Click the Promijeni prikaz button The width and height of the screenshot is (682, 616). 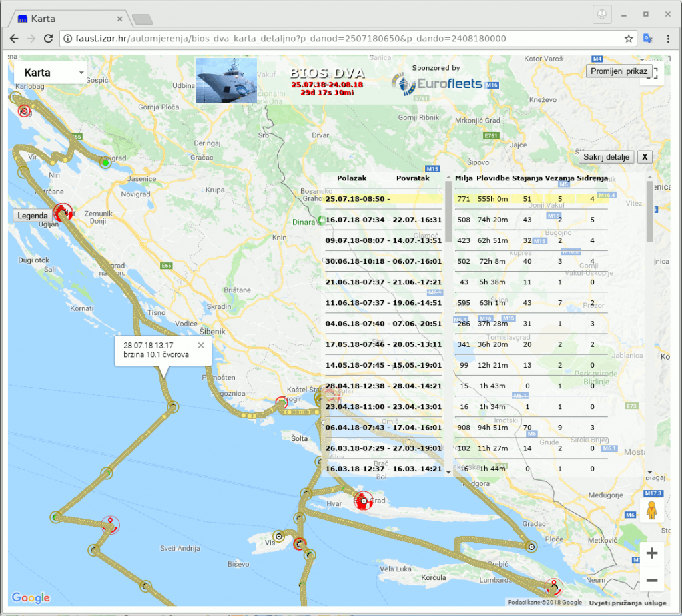pos(618,71)
